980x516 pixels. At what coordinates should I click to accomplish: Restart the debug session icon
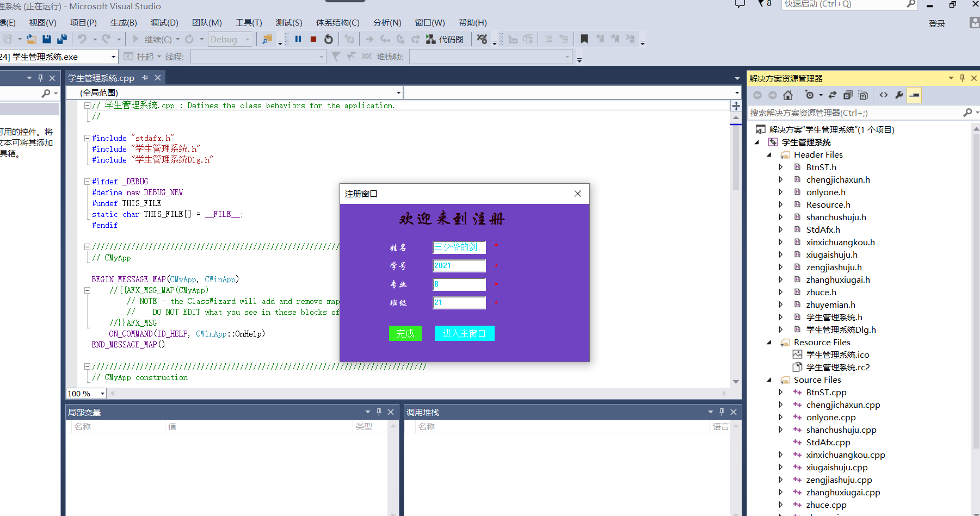tap(329, 39)
